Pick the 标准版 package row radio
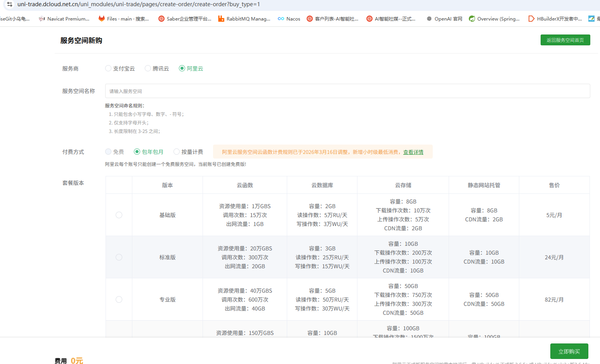 (x=119, y=257)
